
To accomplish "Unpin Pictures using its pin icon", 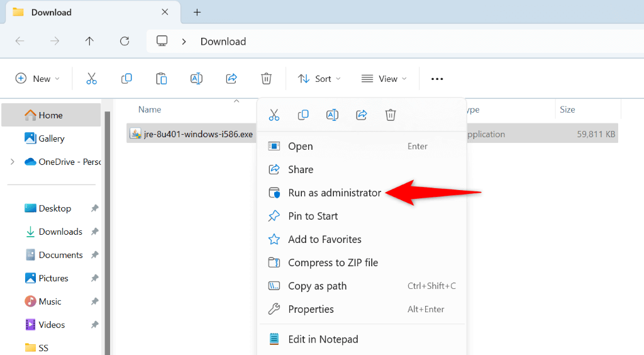I will tap(94, 278).
